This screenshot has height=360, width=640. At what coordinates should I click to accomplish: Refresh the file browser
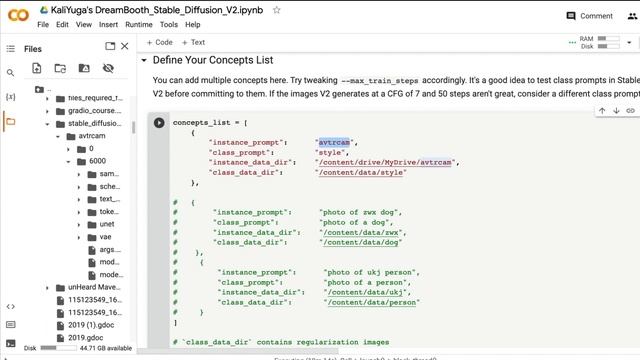click(x=60, y=68)
